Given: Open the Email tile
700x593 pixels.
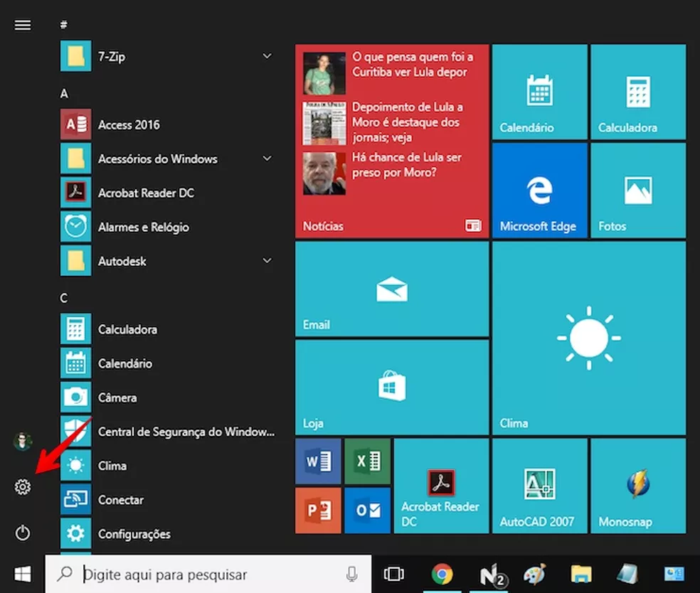Looking at the screenshot, I should pyautogui.click(x=392, y=289).
